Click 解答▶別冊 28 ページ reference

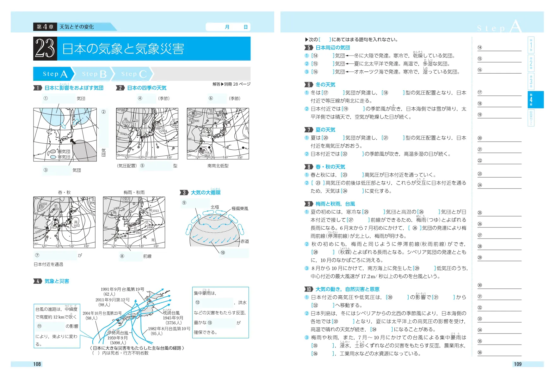coord(231,84)
